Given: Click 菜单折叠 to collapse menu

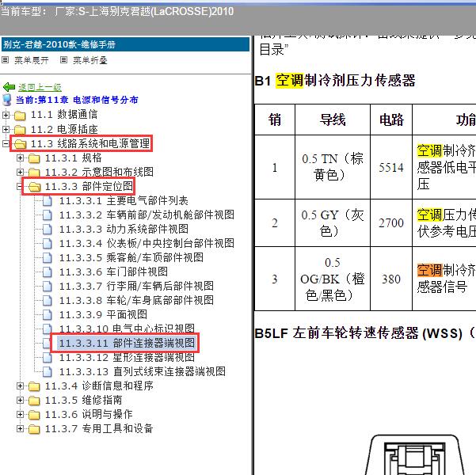Looking at the screenshot, I should 90,60.
